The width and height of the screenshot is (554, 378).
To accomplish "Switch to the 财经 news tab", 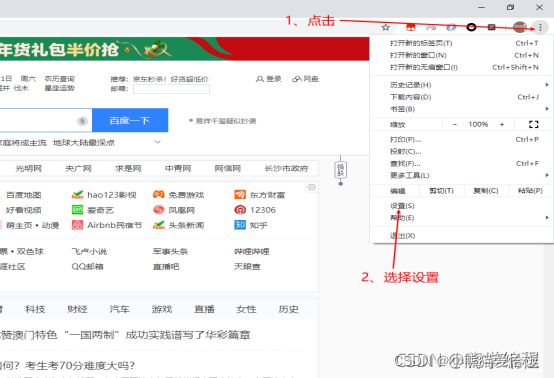I will (x=77, y=309).
